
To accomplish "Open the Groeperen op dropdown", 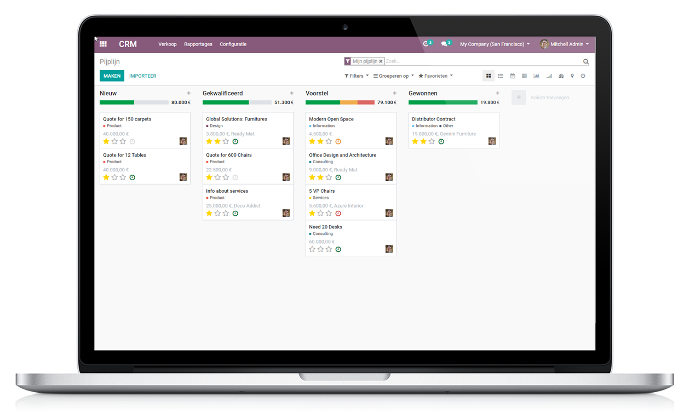I will 395,75.
